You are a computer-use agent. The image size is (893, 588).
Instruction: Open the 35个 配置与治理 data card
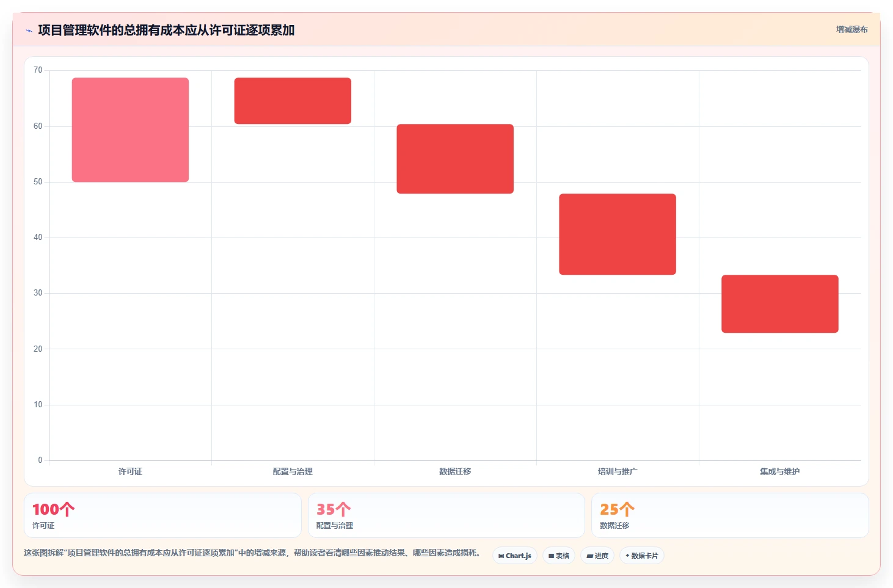point(447,515)
